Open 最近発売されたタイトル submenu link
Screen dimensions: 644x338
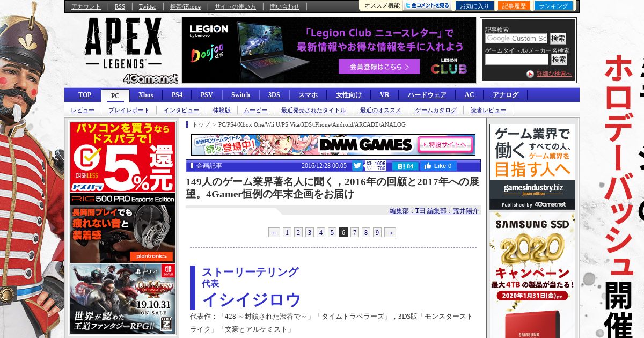(x=313, y=110)
